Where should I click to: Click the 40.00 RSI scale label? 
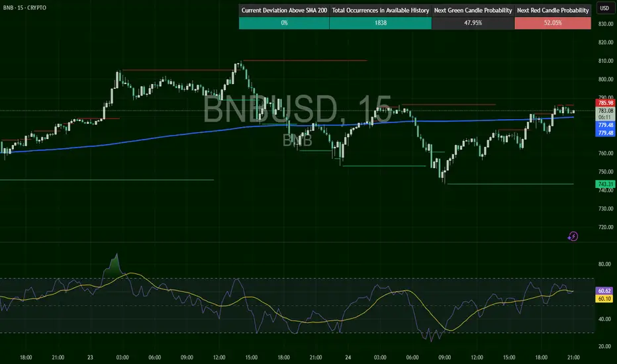(604, 319)
